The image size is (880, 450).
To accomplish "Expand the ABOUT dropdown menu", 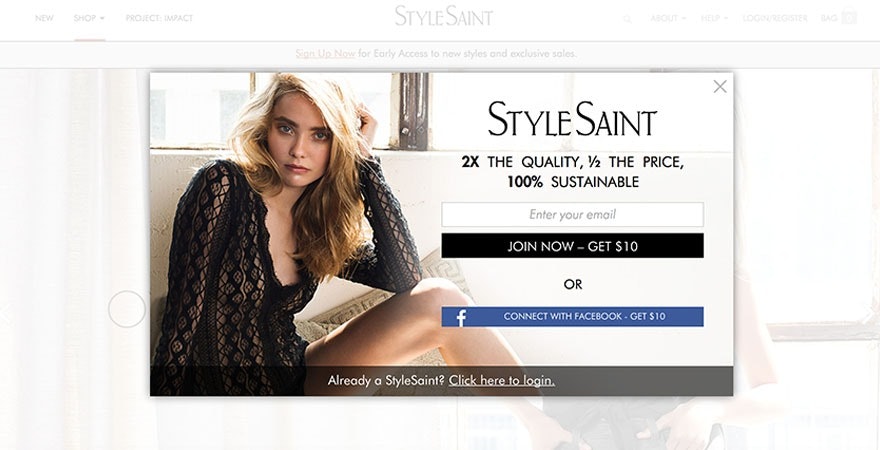I will click(x=668, y=19).
